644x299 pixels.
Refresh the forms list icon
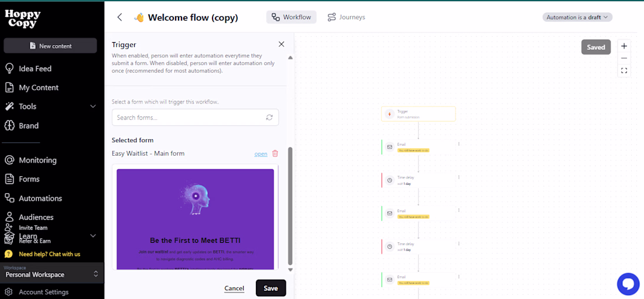point(269,118)
